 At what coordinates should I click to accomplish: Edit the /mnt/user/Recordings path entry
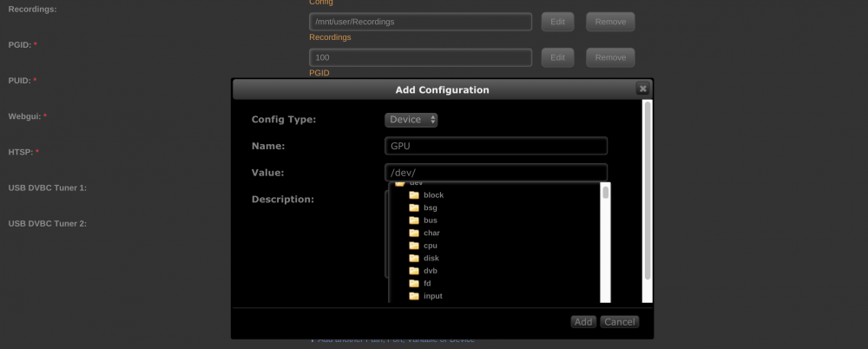click(x=557, y=22)
